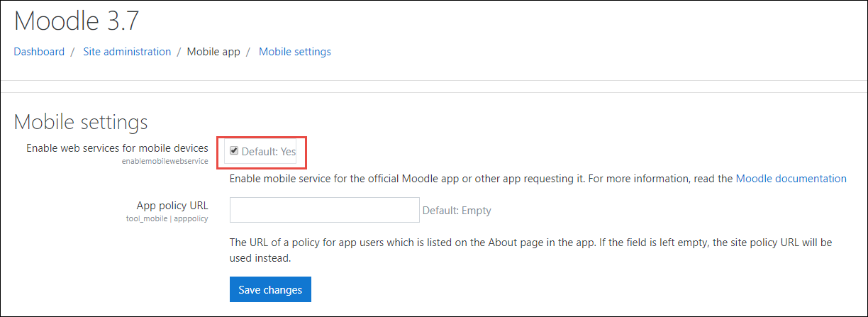Click the Mobile settings breadcrumb link
This screenshot has height=317, width=868.
pos(294,52)
